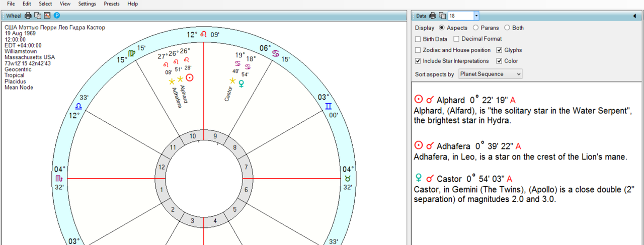
Task: Open the Select menu
Action: tap(45, 4)
